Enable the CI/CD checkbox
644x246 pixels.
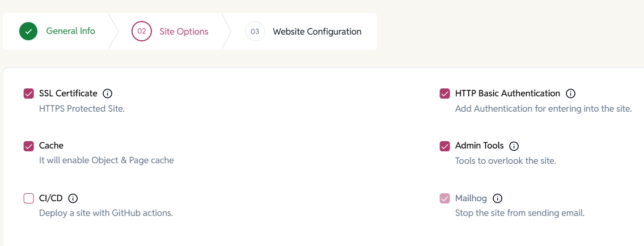click(29, 199)
